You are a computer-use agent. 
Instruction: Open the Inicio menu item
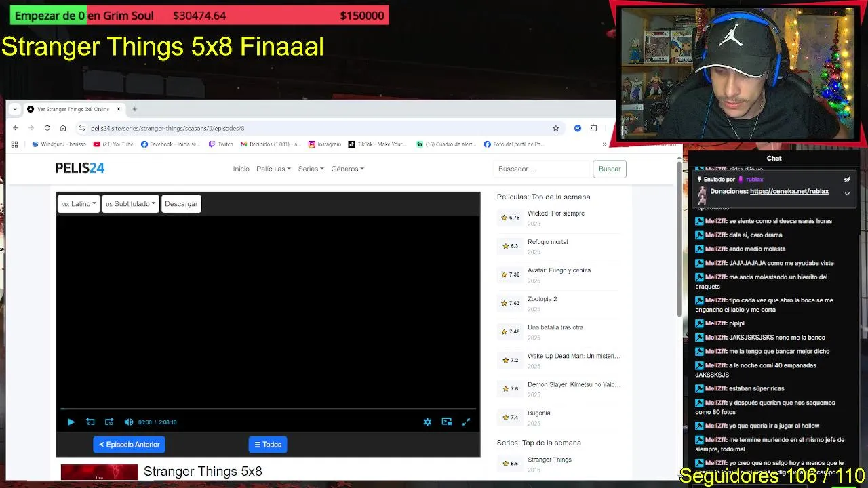coord(241,169)
